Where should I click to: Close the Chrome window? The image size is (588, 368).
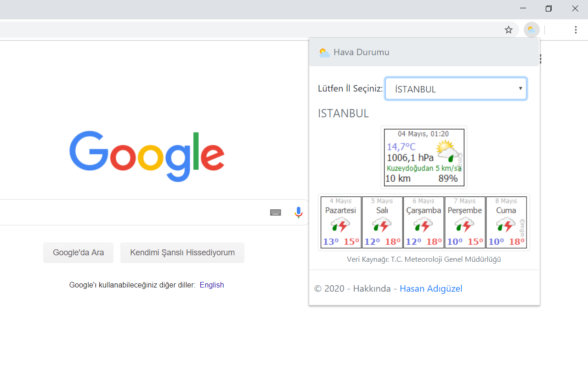pos(575,9)
